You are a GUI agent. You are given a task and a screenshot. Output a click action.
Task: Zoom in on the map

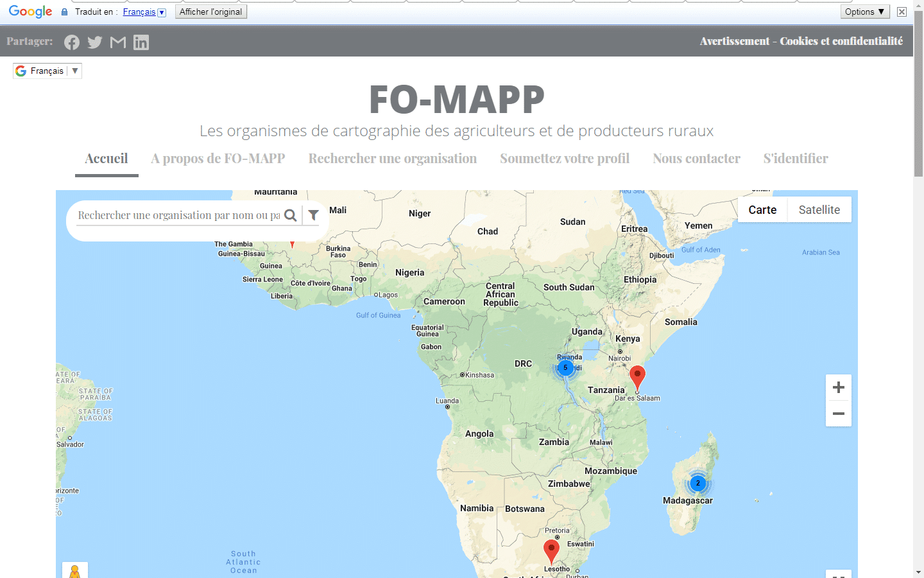838,387
